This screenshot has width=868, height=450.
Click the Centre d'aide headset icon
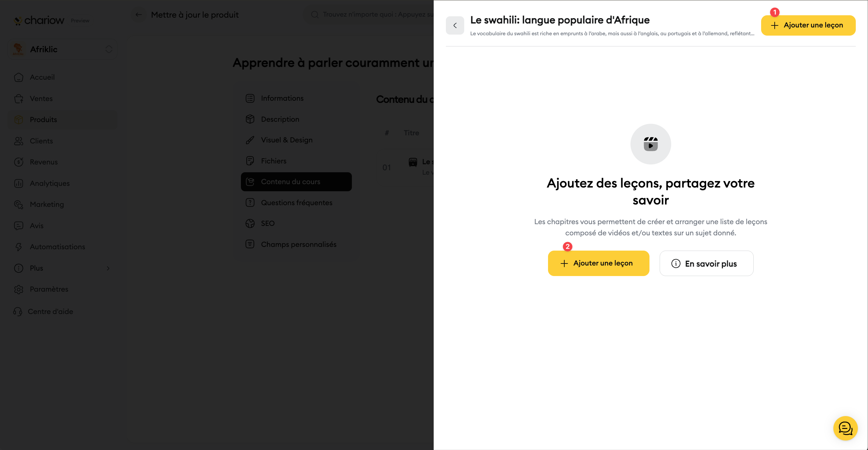18,311
